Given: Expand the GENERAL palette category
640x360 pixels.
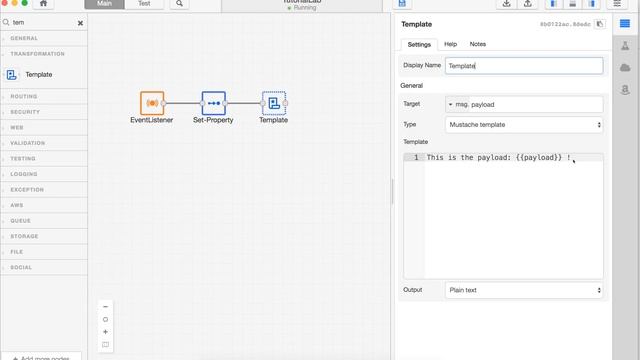Looking at the screenshot, I should coord(44,38).
